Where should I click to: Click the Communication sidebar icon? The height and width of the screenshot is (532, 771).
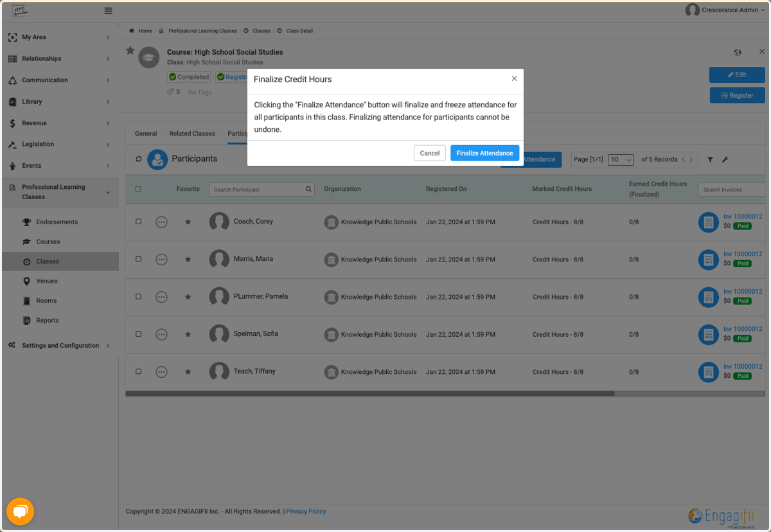[12, 80]
